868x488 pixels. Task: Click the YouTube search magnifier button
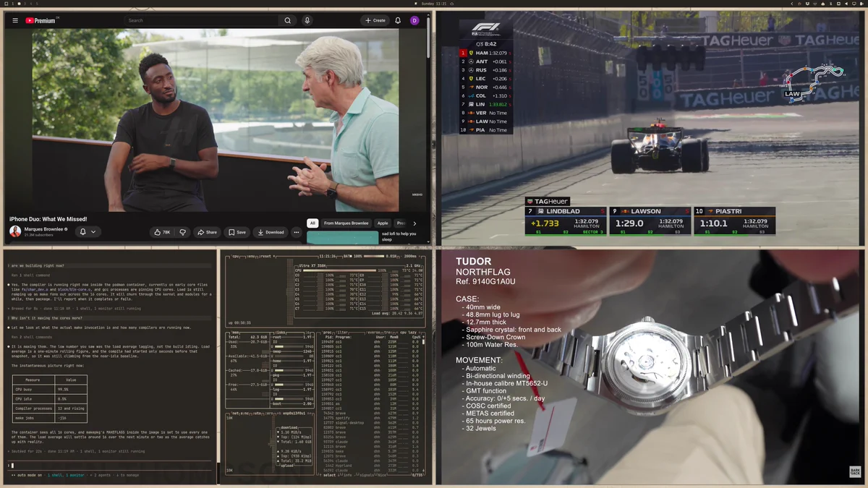tap(288, 20)
